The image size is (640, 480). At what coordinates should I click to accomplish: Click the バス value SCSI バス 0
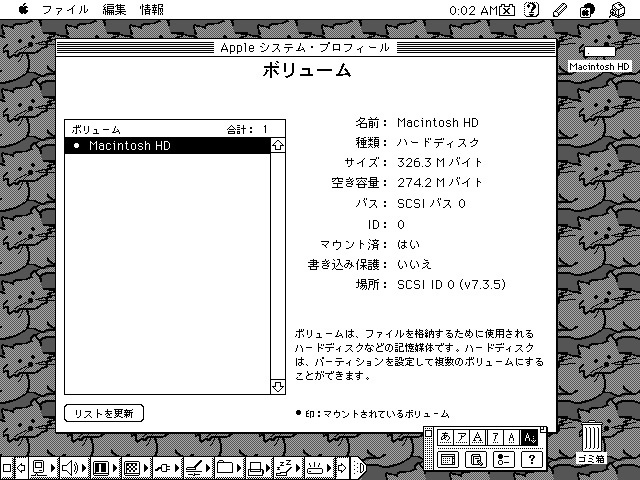[x=431, y=203]
